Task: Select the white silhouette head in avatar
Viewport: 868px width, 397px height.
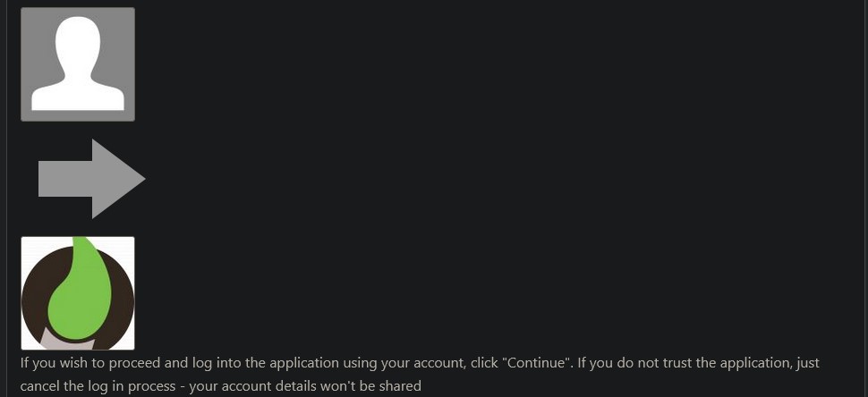Action: 78,47
